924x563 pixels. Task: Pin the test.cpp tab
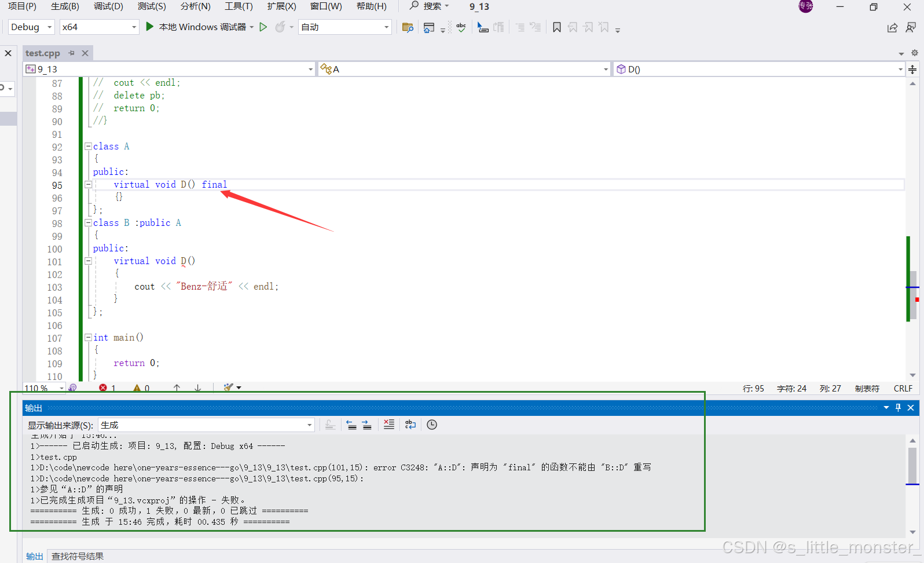pyautogui.click(x=72, y=53)
